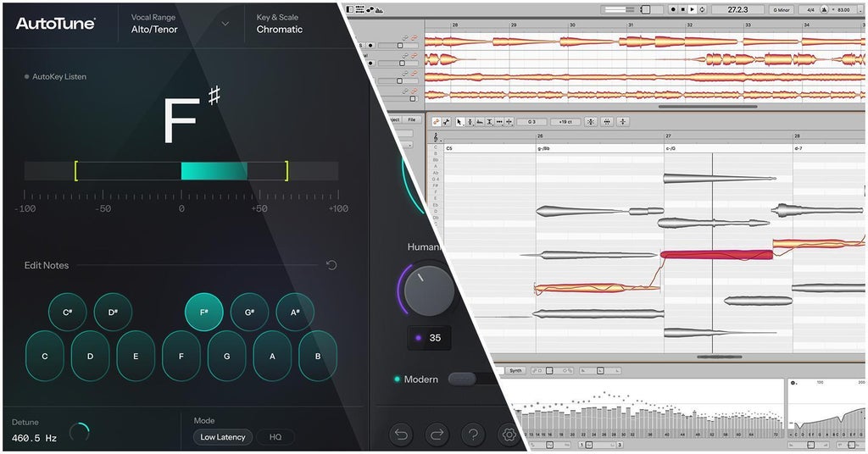868x454 pixels.
Task: Select HQ mode
Action: [x=275, y=437]
